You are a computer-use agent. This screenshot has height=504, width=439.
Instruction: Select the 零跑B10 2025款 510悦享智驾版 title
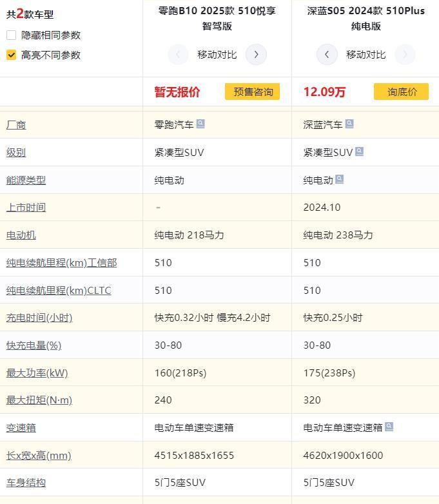[217, 18]
